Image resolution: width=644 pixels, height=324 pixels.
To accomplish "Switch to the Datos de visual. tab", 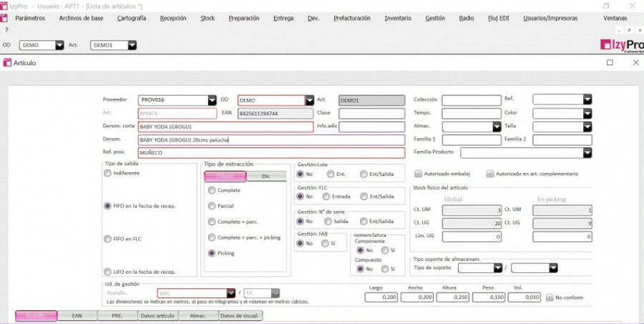I will (x=240, y=316).
